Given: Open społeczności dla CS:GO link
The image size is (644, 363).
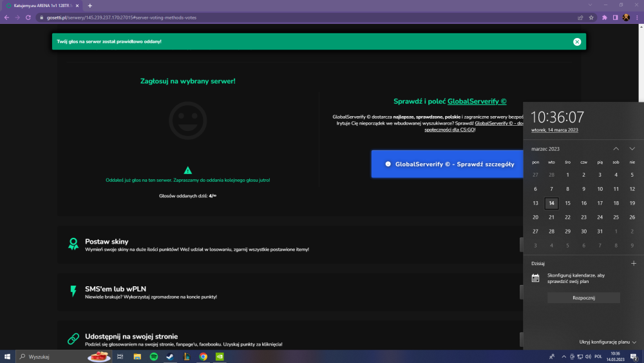Looking at the screenshot, I should 450,130.
